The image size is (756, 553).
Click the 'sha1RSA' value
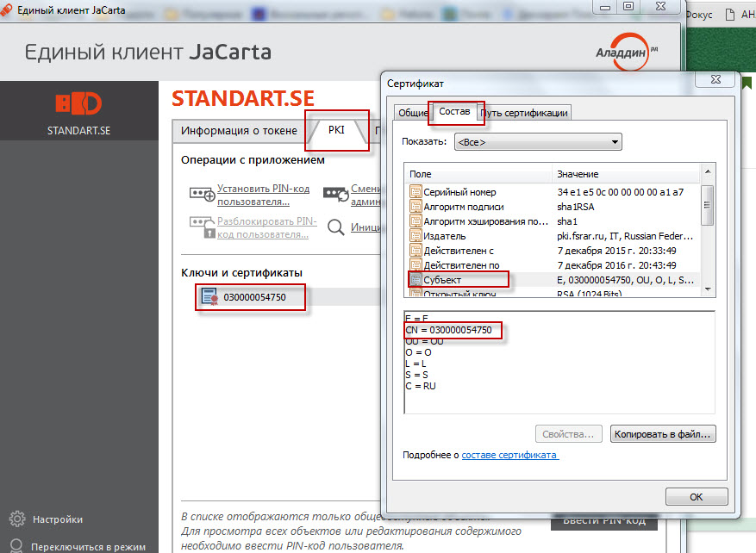[x=576, y=207]
